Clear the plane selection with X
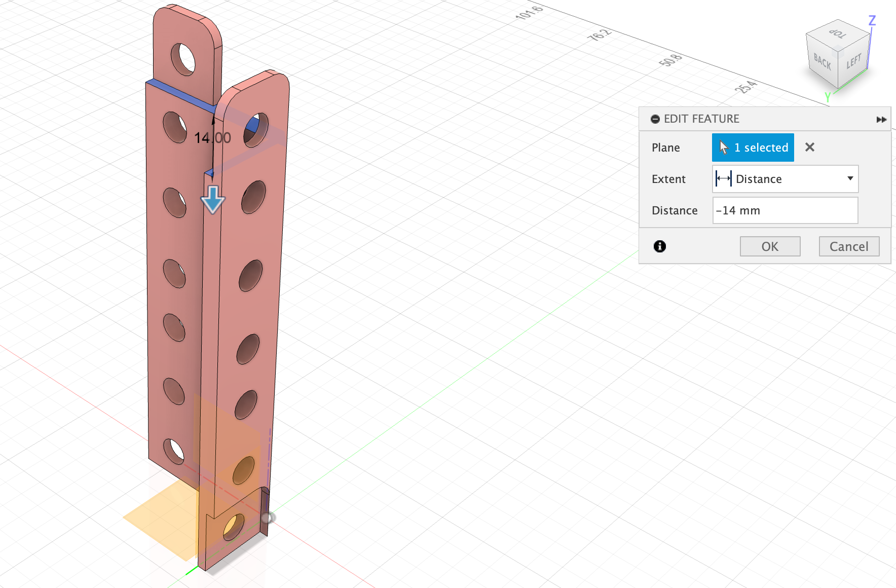 click(810, 147)
